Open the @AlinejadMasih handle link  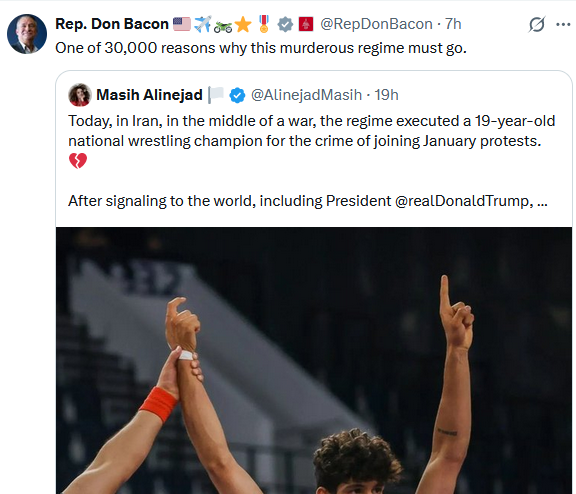pyautogui.click(x=306, y=95)
